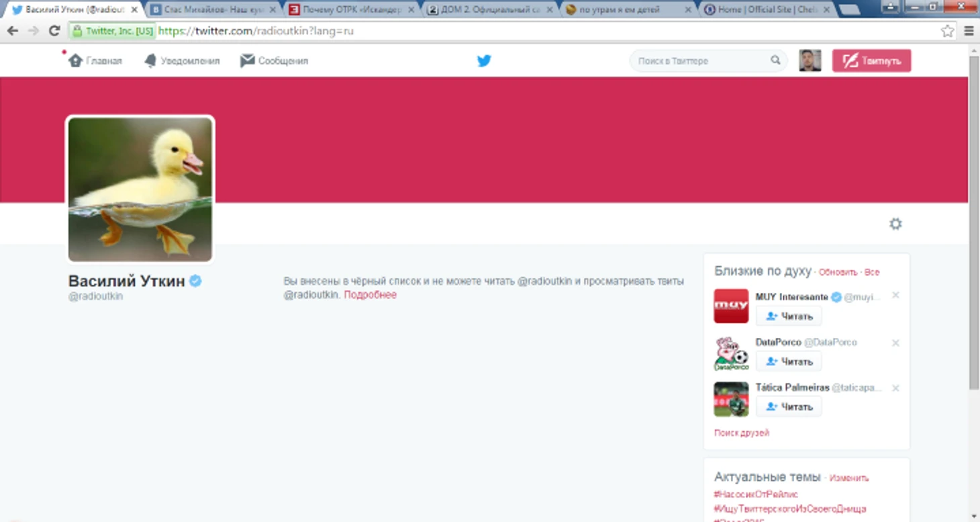980x522 pixels.
Task: Open the Chrome menu hamburger icon
Action: 969,31
